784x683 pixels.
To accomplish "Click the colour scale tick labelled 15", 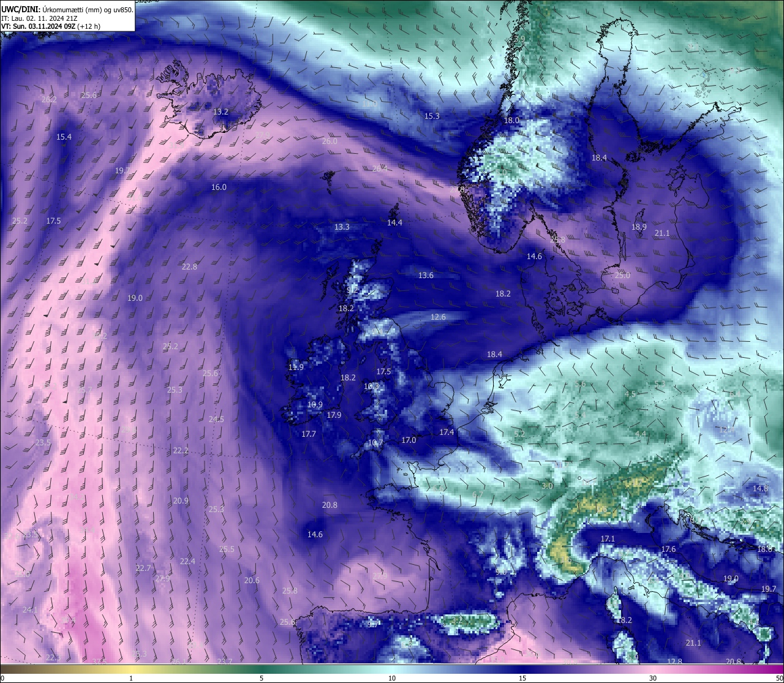I will pyautogui.click(x=522, y=678).
